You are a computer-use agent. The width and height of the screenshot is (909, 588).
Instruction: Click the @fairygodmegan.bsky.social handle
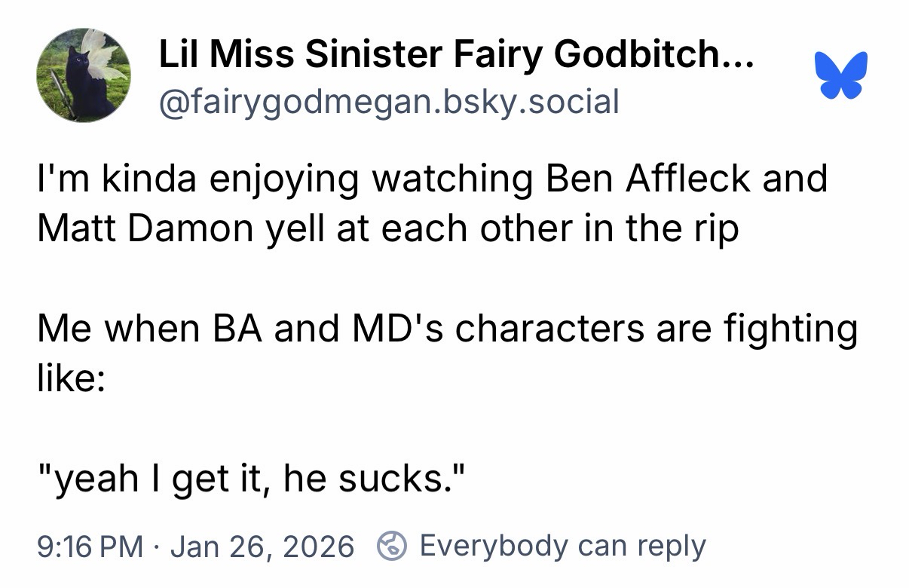click(388, 101)
